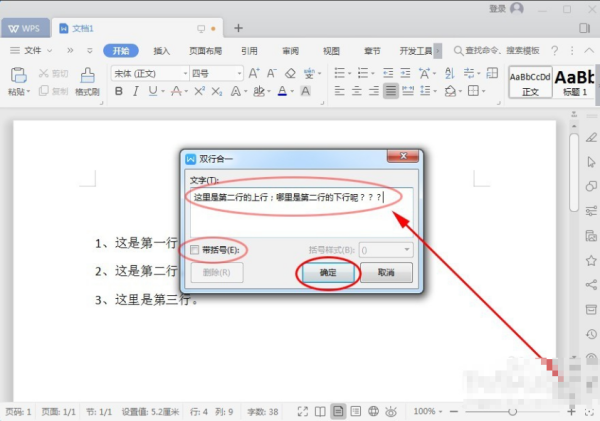Image resolution: width=600 pixels, height=421 pixels.
Task: Apply strikethrough text formatting
Action: coord(176,91)
